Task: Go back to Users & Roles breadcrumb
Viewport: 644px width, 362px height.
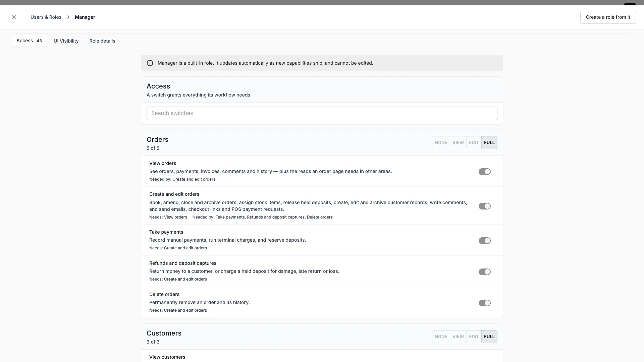Action: 46,17
